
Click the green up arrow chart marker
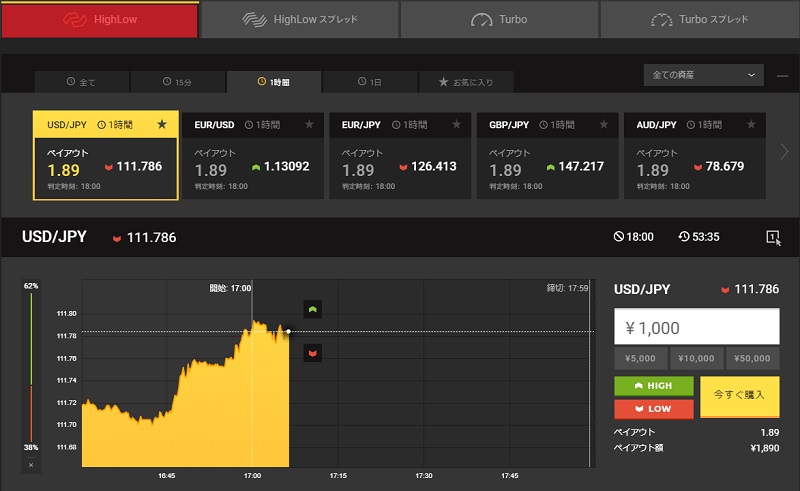313,309
